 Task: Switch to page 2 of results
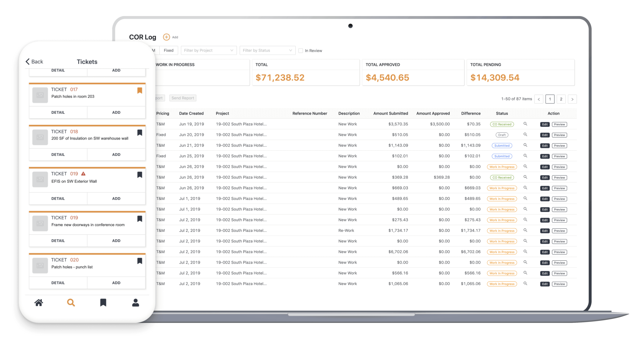click(x=561, y=99)
